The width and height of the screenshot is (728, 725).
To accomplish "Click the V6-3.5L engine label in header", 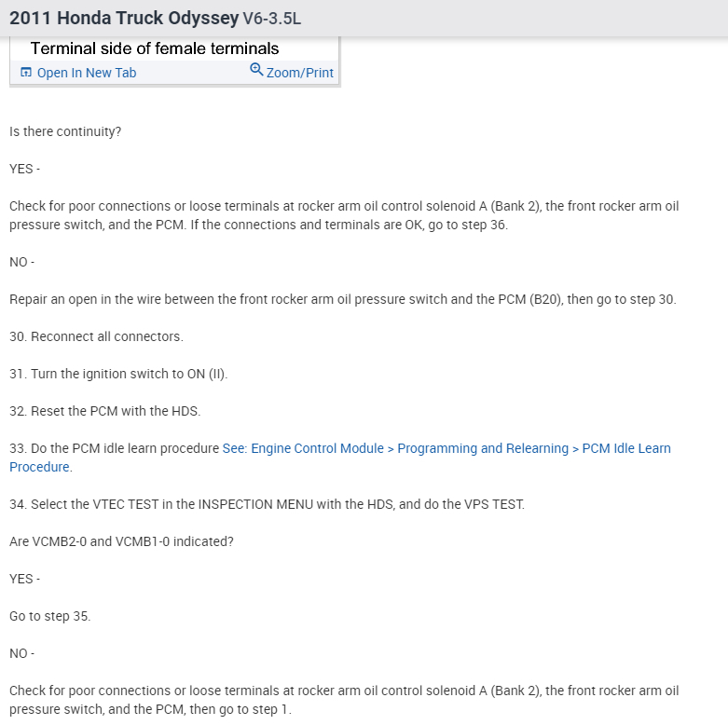I will click(x=272, y=19).
